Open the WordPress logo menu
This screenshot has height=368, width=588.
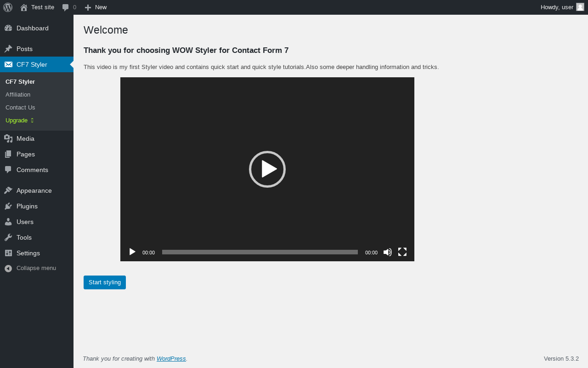pyautogui.click(x=8, y=7)
